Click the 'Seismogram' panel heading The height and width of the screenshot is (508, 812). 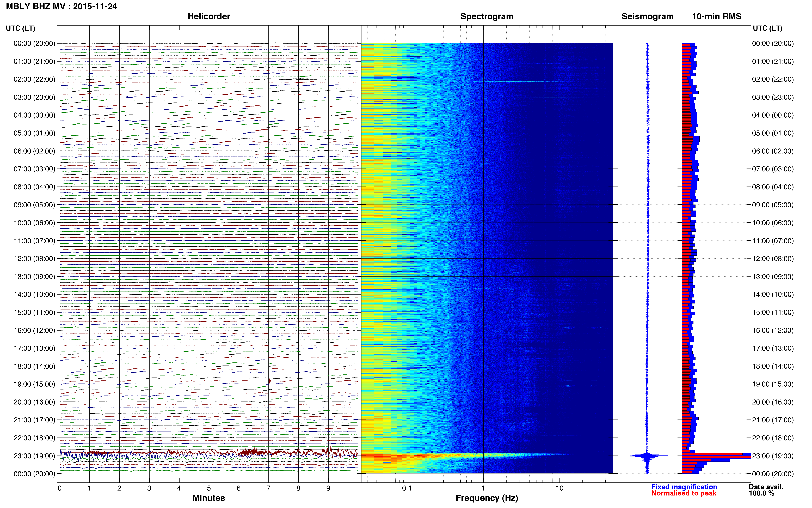[647, 16]
